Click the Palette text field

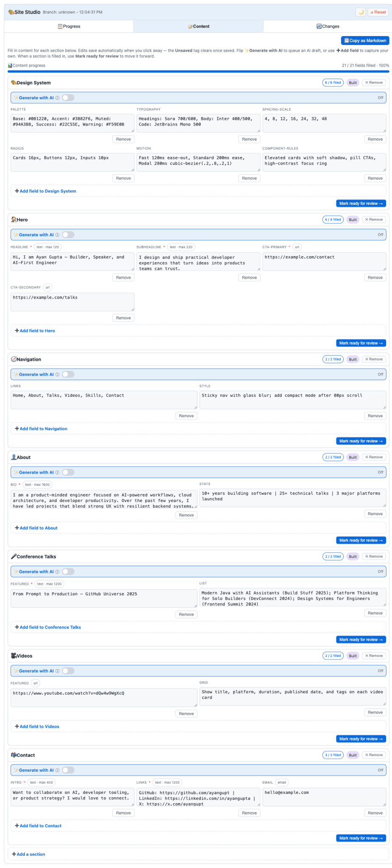pyautogui.click(x=72, y=123)
